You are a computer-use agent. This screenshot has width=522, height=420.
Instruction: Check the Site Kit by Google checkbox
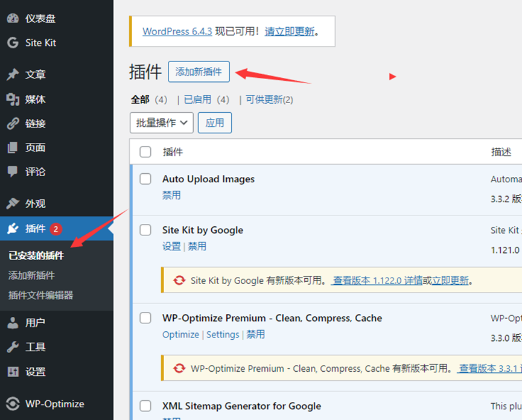pyautogui.click(x=145, y=230)
